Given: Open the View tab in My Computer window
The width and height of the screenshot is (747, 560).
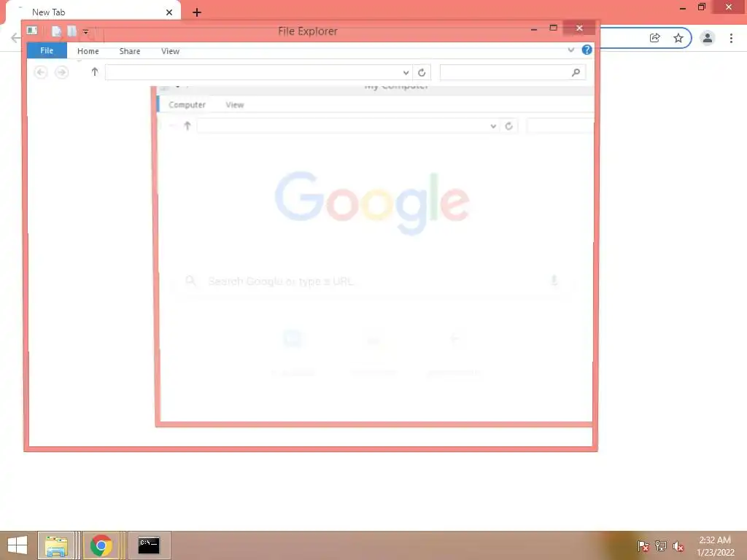Looking at the screenshot, I should pos(234,105).
